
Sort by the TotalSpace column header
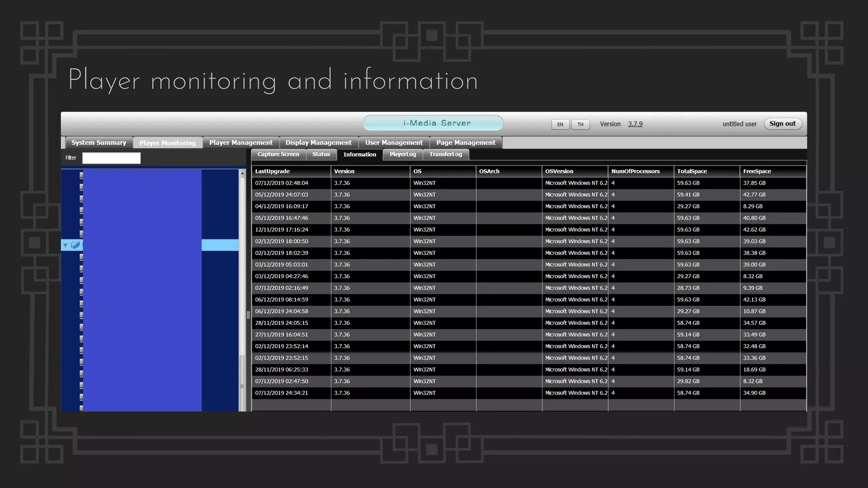click(707, 171)
